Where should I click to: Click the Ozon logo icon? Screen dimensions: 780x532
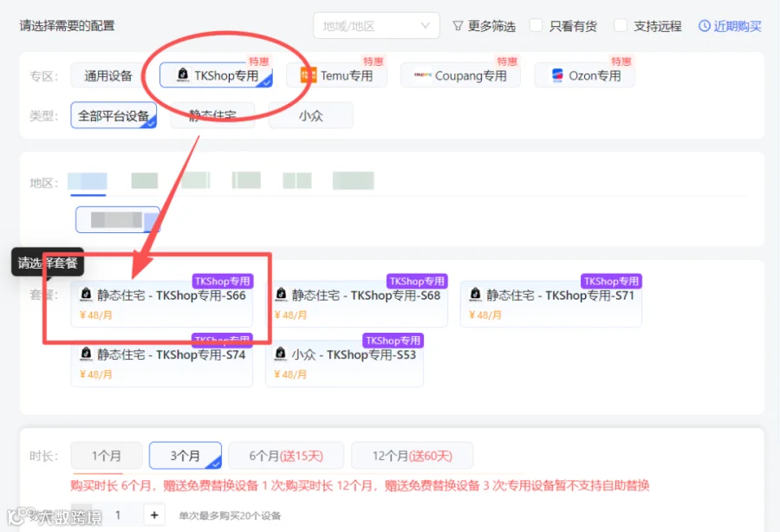(x=557, y=75)
